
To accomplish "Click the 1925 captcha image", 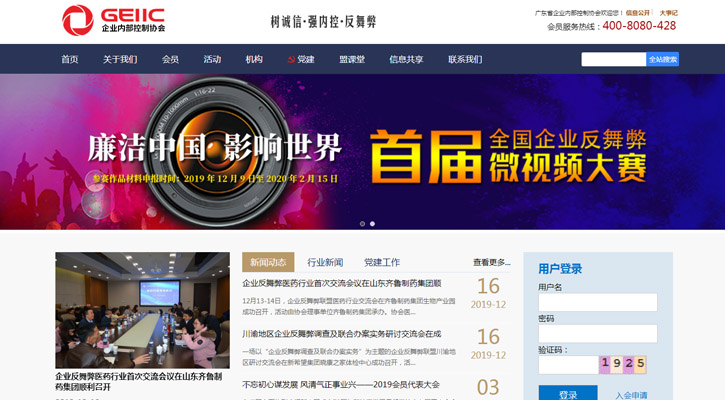I will [622, 364].
